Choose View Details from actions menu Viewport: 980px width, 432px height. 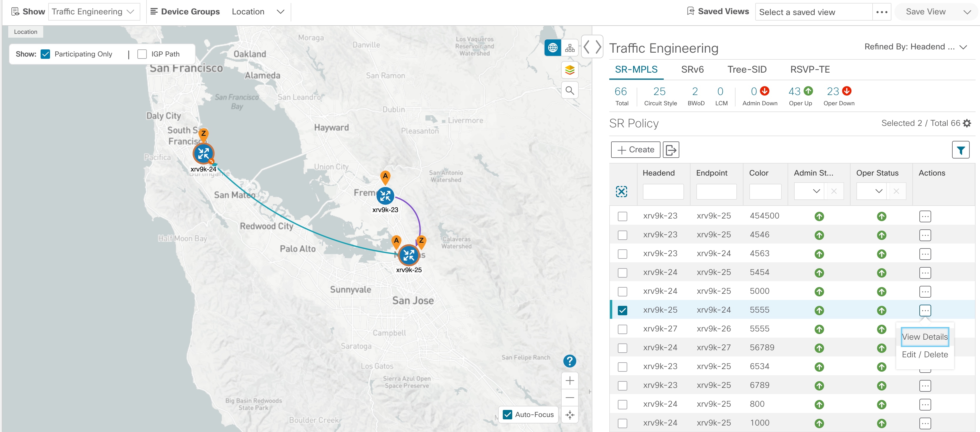pyautogui.click(x=924, y=337)
